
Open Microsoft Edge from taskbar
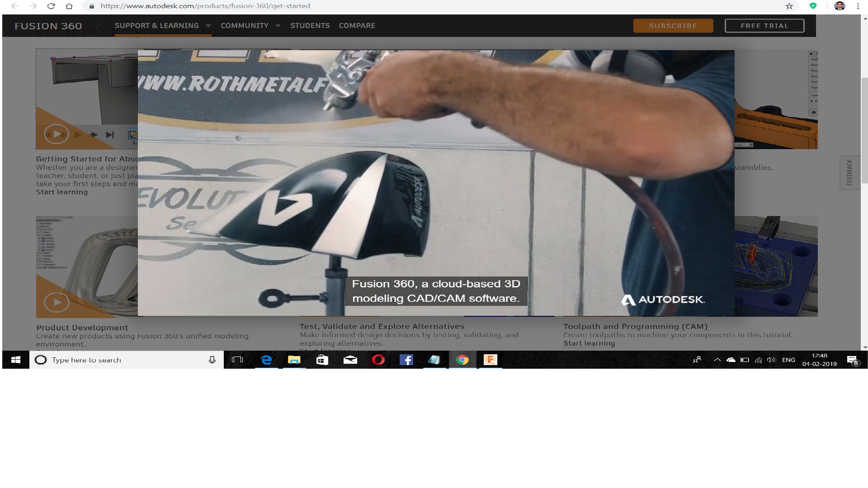click(x=266, y=360)
